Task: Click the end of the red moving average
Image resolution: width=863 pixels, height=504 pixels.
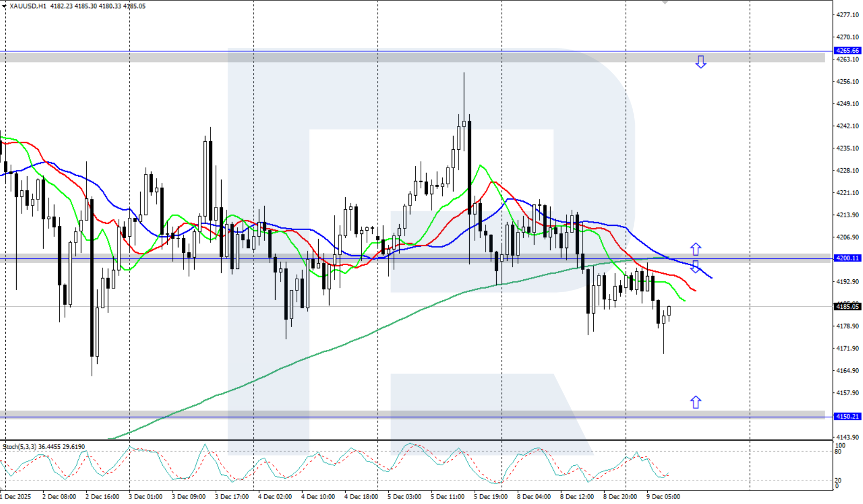Action: [695, 291]
